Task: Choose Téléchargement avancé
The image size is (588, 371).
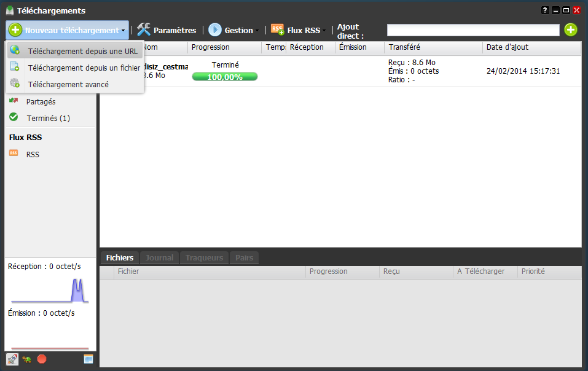Action: [75, 84]
